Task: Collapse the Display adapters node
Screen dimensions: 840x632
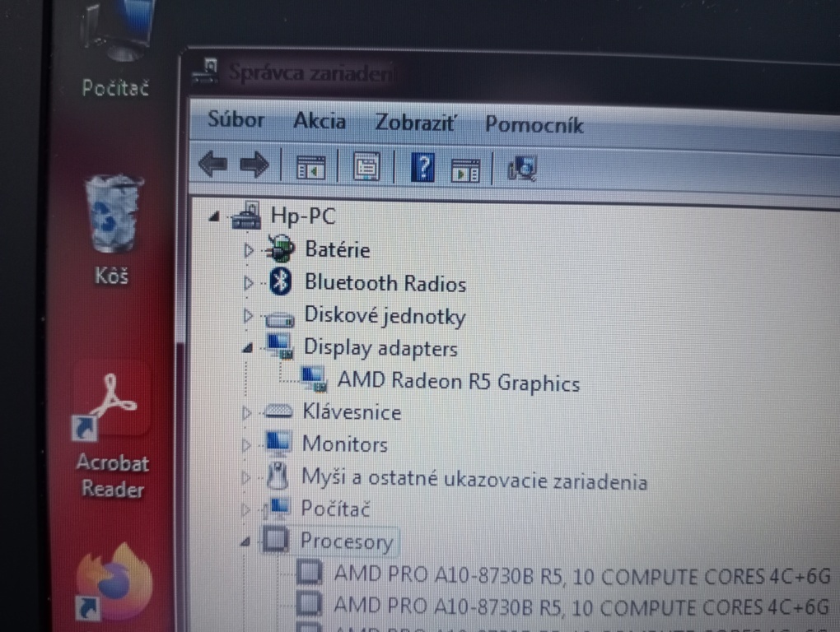Action: coord(247,348)
